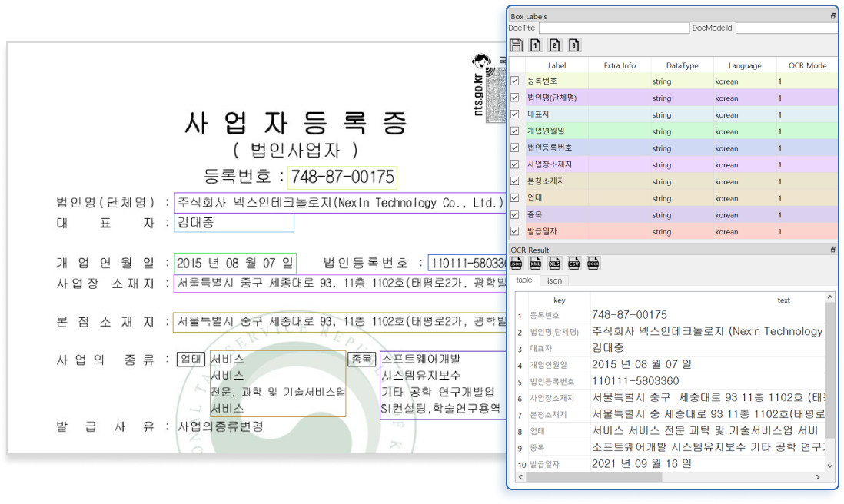
Task: Focus the DocModelId input field
Action: coord(786,28)
